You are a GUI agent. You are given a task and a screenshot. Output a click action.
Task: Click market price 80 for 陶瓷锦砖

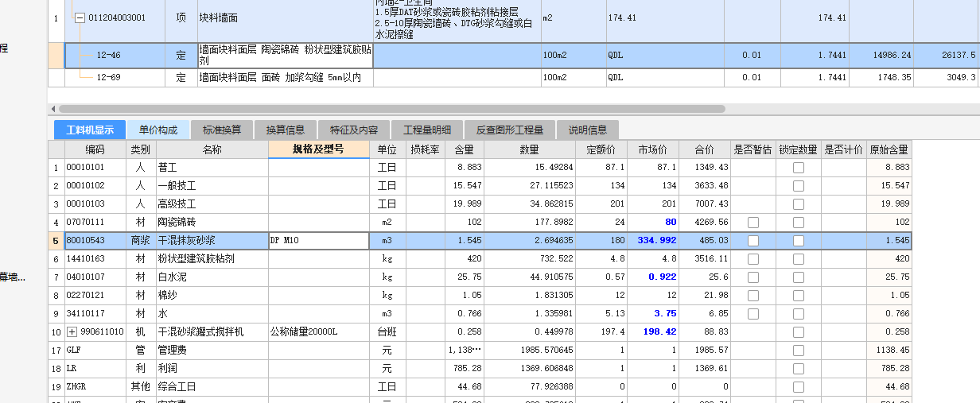[x=652, y=222]
